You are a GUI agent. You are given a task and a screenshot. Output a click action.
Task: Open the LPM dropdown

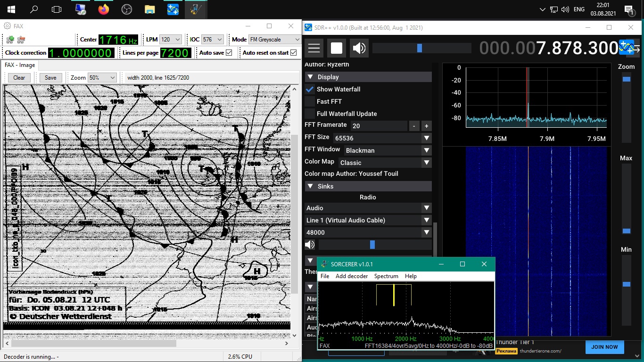point(170,40)
